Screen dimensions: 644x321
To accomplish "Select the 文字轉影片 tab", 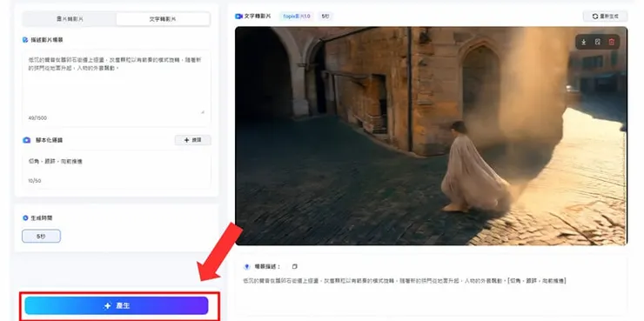I will point(163,19).
